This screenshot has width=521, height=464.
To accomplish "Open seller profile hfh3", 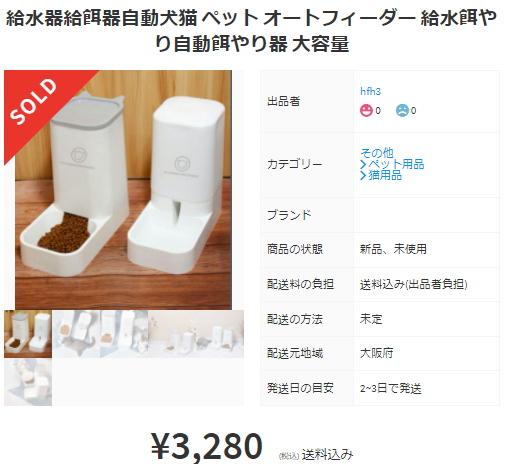I will tap(370, 91).
